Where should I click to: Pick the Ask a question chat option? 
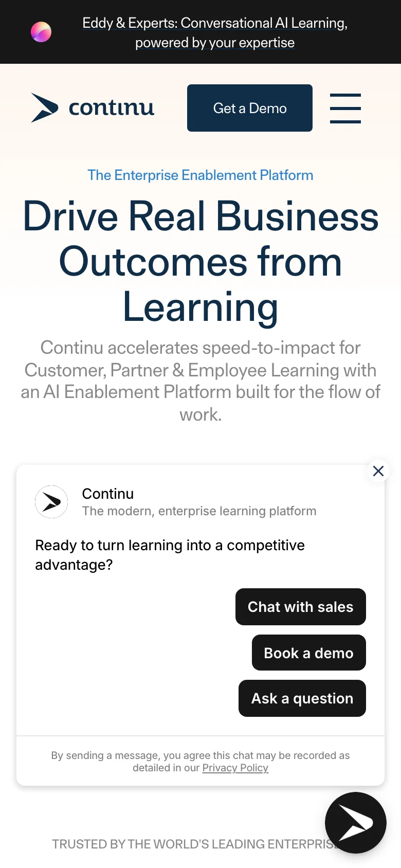click(302, 698)
